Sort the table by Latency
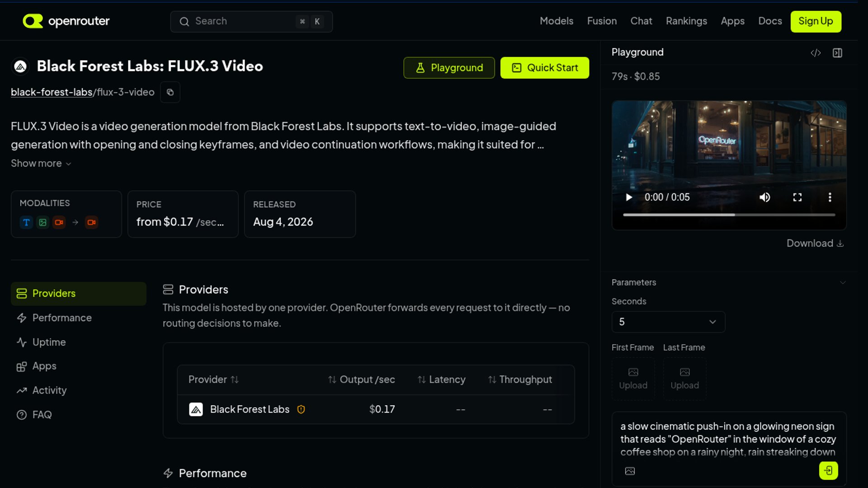Screen dimensions: 868x488 [441, 380]
